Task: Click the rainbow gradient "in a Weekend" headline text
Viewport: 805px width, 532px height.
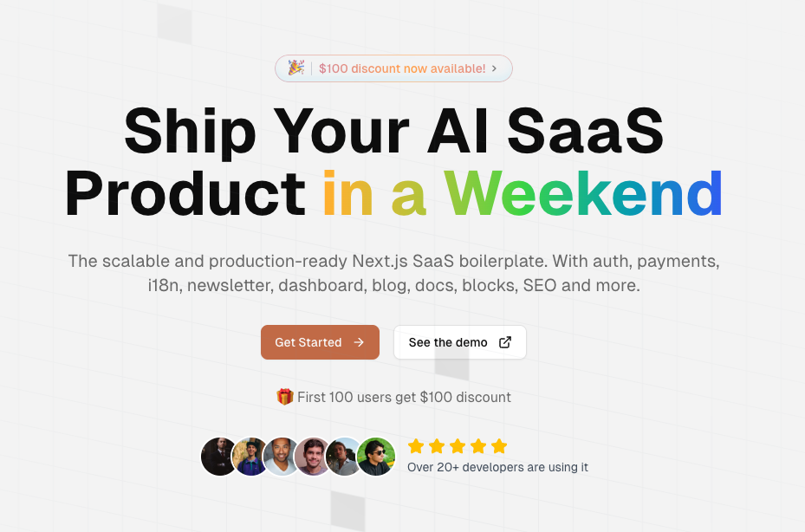Action: 523,193
